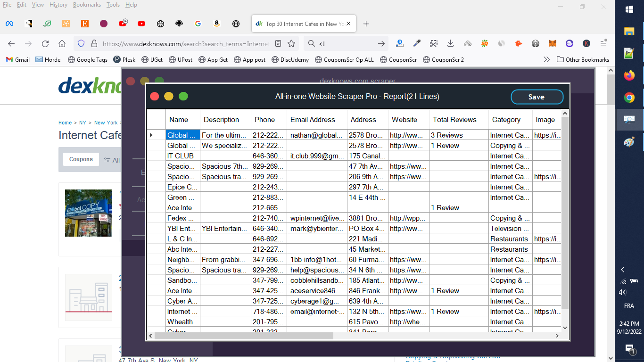Viewport: 644px width, 362px height.
Task: Open the History menu
Action: pyautogui.click(x=58, y=5)
